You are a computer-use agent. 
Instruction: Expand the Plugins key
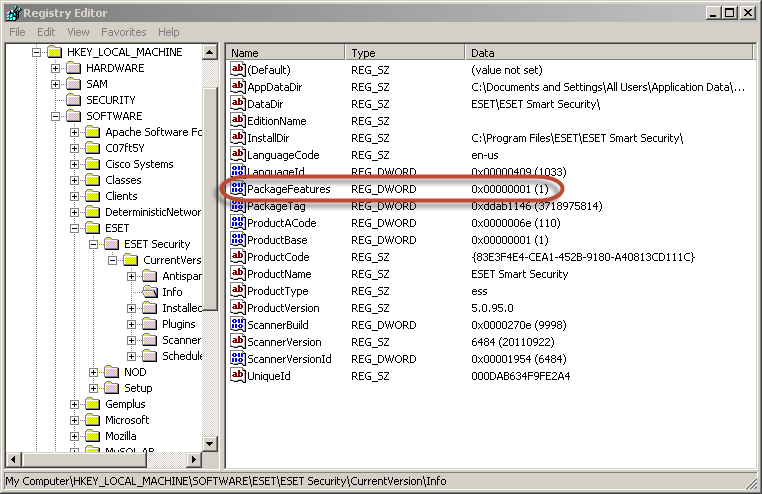click(x=131, y=324)
